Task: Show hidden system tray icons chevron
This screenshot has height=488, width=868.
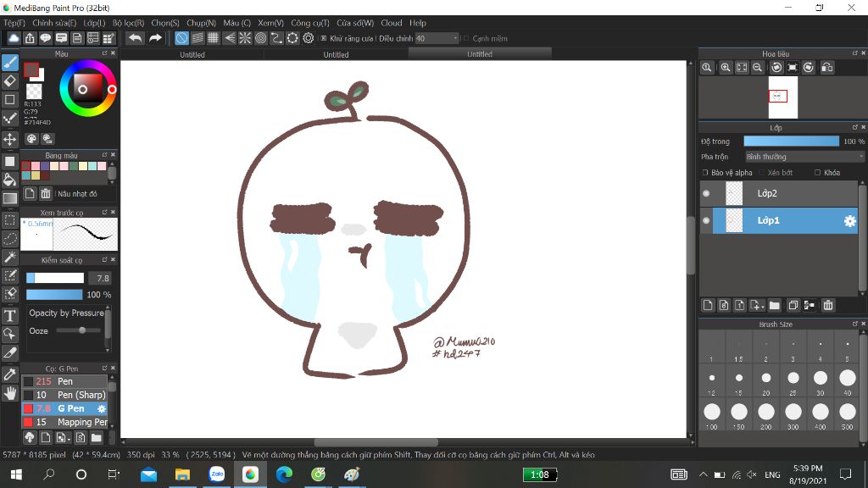Action: click(x=703, y=474)
